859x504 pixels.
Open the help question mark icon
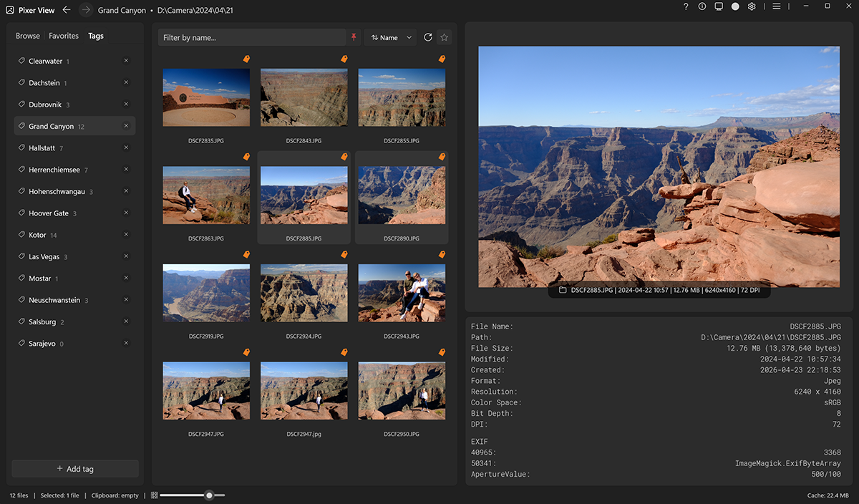(685, 6)
